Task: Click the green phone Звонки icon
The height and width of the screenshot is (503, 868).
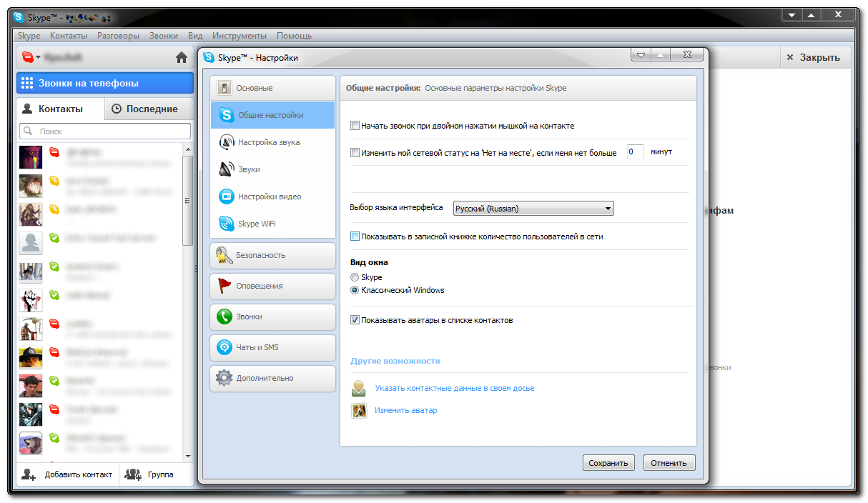Action: coord(225,317)
